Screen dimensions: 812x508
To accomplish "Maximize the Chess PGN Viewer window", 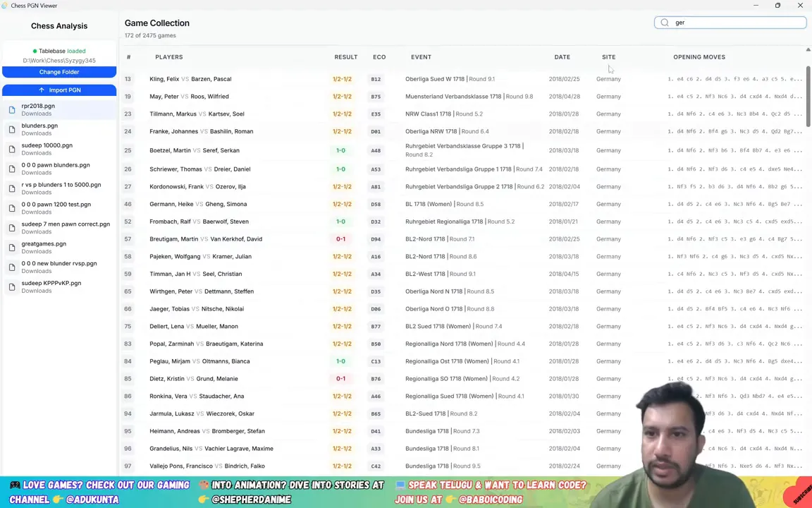I will 778,5.
